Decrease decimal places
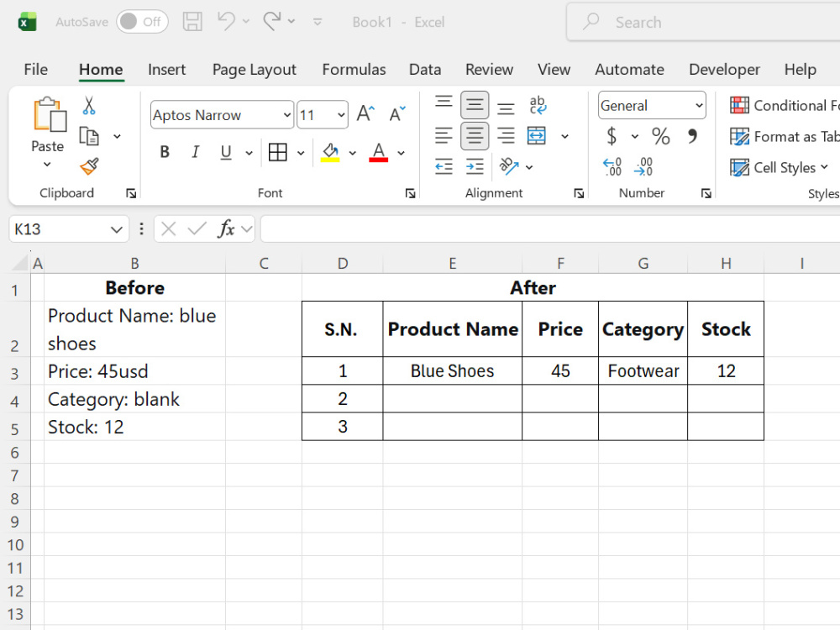This screenshot has height=630, width=840. click(x=643, y=167)
